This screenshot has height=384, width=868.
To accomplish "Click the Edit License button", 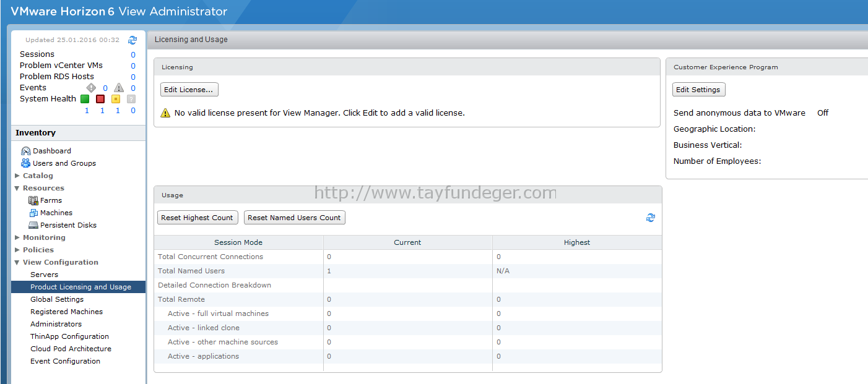I will (189, 90).
